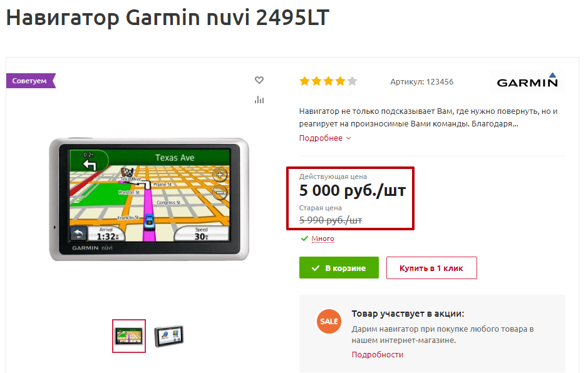Select the first highlighted product thumbnail
588x373 pixels.
point(129,336)
